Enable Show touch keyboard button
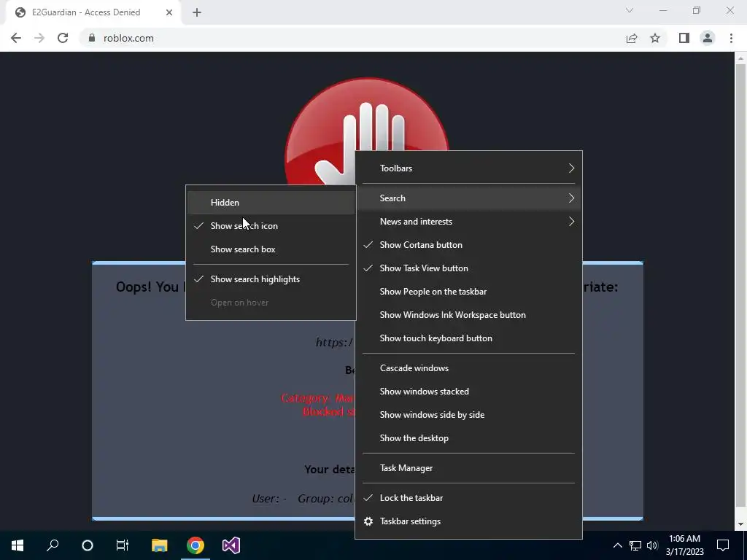 click(x=468, y=338)
